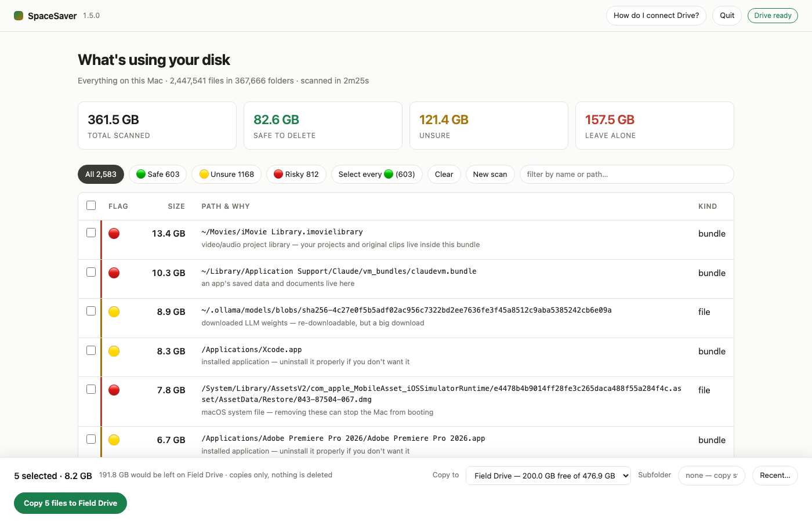Screen dimensions: 812x522
Task: Select the ~/Movies/iMovie Library.imovielibrary path
Action: coord(282,232)
